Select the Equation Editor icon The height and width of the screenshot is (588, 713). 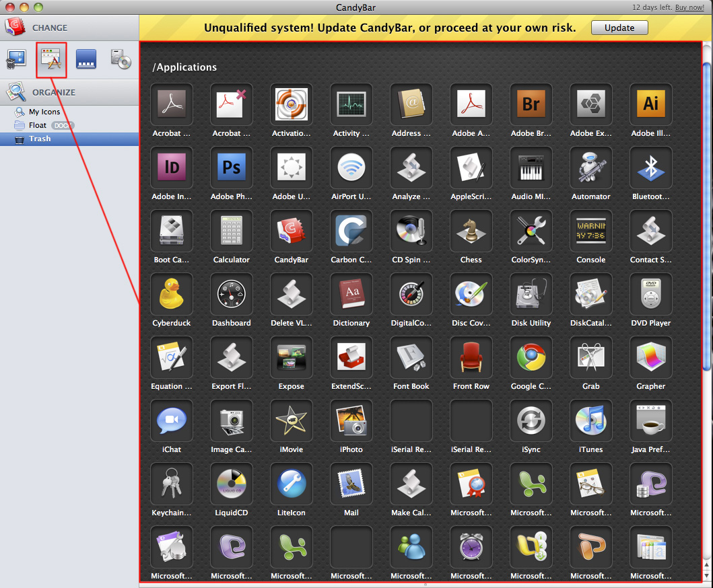[x=172, y=357]
